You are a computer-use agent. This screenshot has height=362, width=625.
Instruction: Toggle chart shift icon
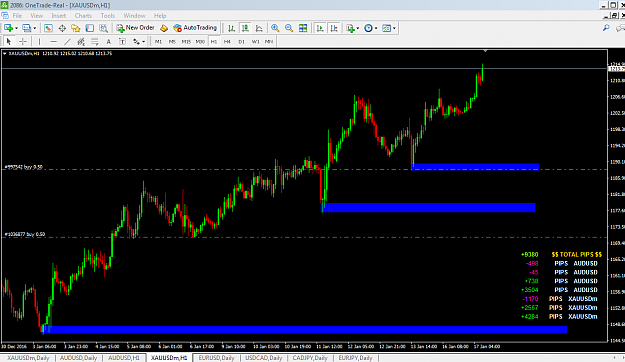334,28
